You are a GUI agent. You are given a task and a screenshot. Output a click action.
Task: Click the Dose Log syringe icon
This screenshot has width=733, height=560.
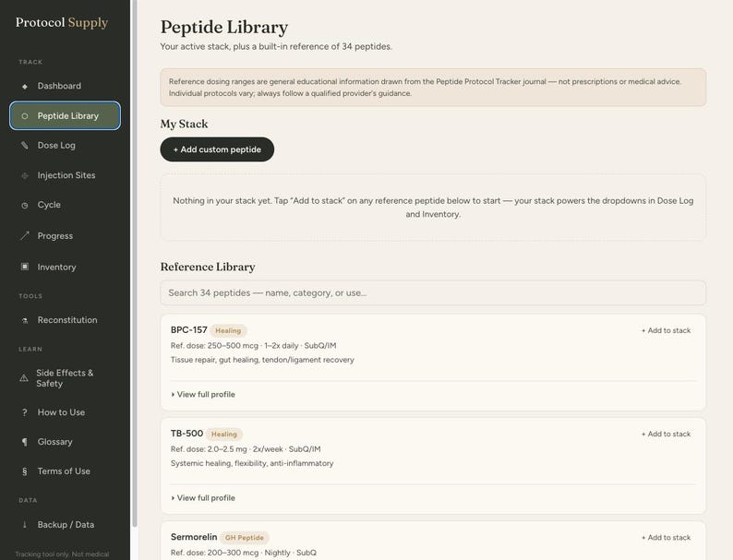(x=25, y=145)
